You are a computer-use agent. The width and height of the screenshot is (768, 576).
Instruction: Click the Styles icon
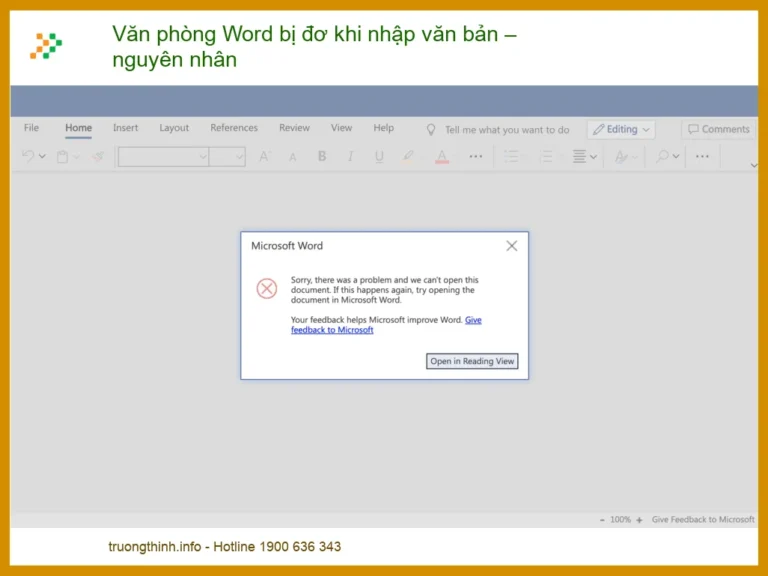(621, 157)
